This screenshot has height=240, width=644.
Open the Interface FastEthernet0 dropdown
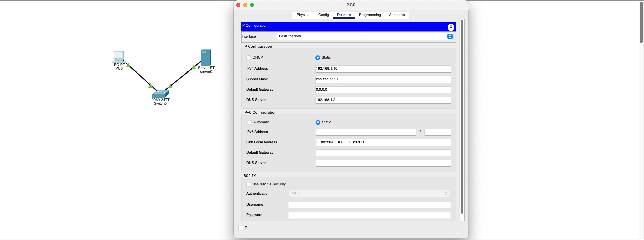click(x=365, y=36)
